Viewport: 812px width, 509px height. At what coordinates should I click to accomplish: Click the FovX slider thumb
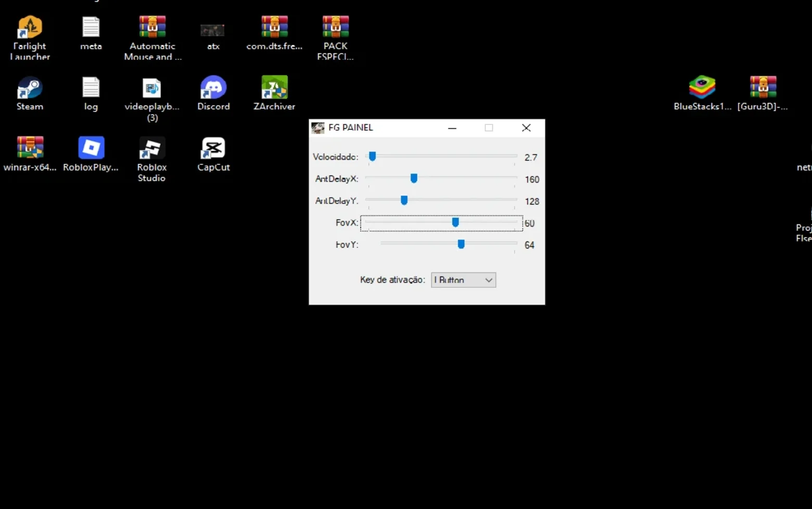[x=455, y=222]
